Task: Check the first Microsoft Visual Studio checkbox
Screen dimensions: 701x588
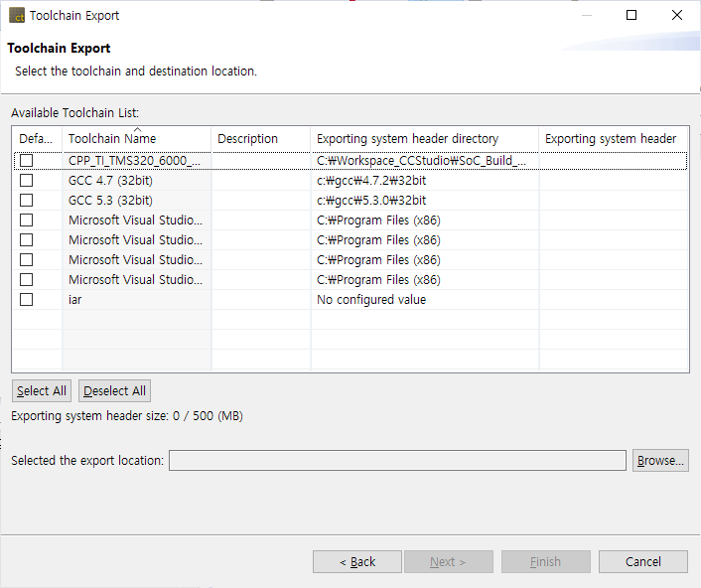Action: (27, 220)
